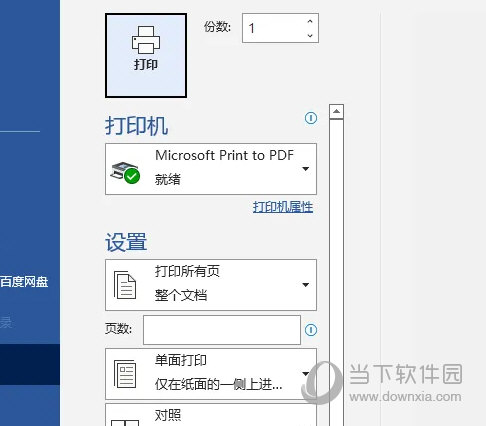Select 百度网盘 in the blue sidebar
486x426 pixels.
coord(24,282)
